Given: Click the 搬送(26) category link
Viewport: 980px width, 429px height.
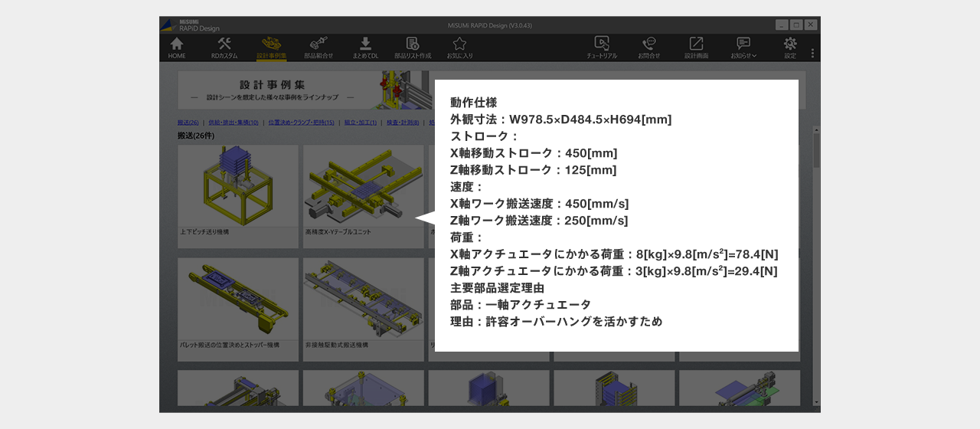Looking at the screenshot, I should [188, 123].
